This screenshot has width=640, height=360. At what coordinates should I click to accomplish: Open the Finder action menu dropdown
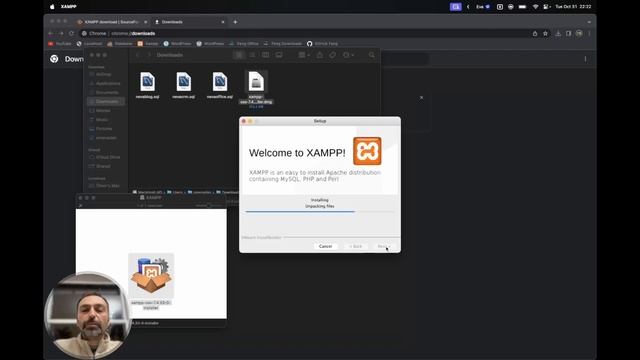click(x=348, y=55)
